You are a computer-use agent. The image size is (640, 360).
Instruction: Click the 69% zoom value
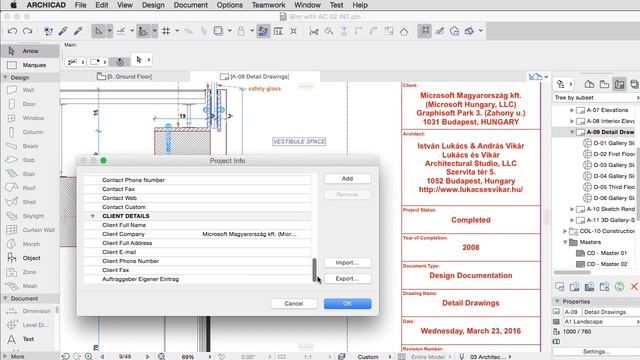click(x=188, y=356)
